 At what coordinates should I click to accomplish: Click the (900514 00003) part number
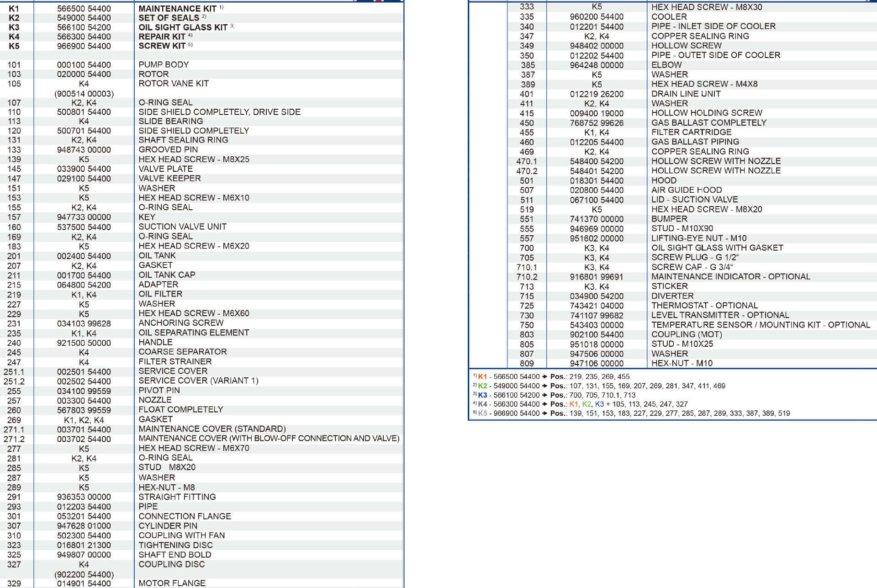pos(84,94)
